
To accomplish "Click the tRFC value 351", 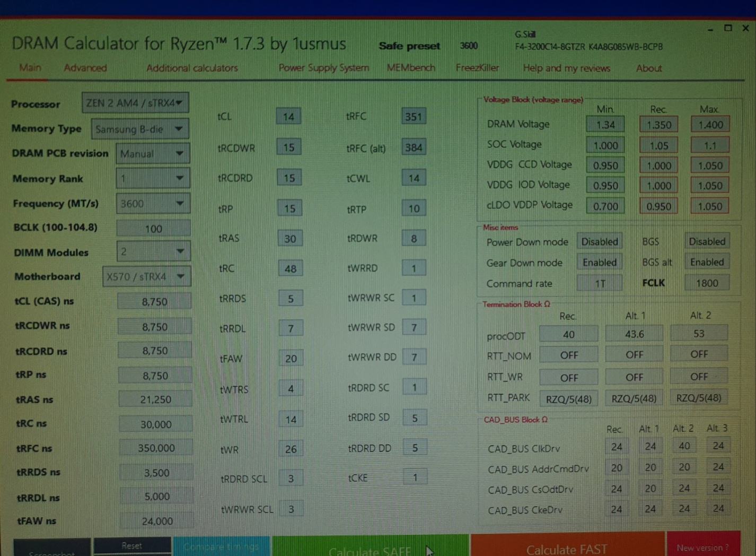I will [414, 116].
